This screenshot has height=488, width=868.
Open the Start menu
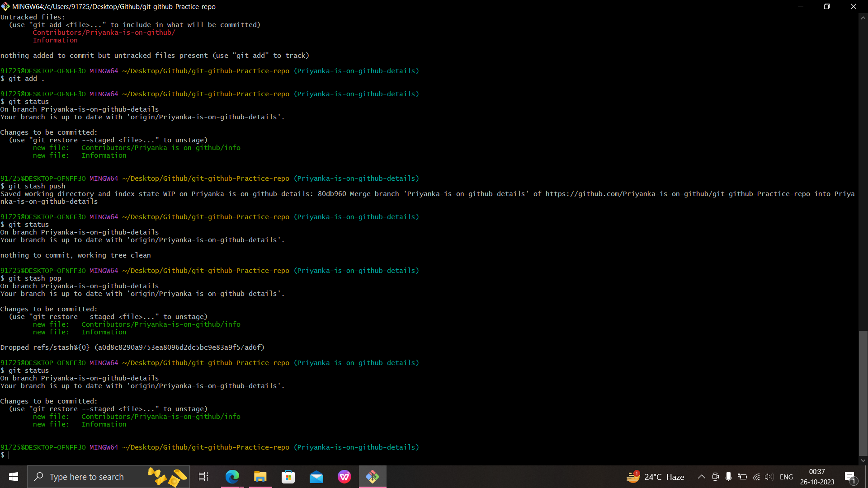tap(13, 476)
